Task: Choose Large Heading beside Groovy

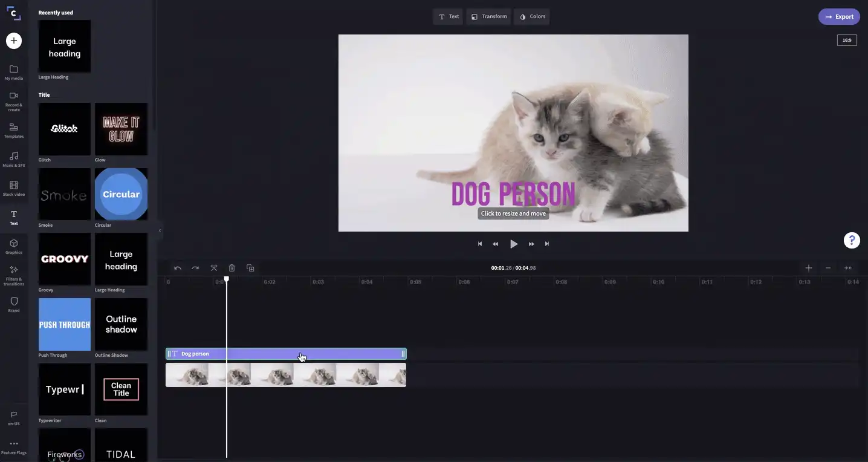Action: coord(121,259)
